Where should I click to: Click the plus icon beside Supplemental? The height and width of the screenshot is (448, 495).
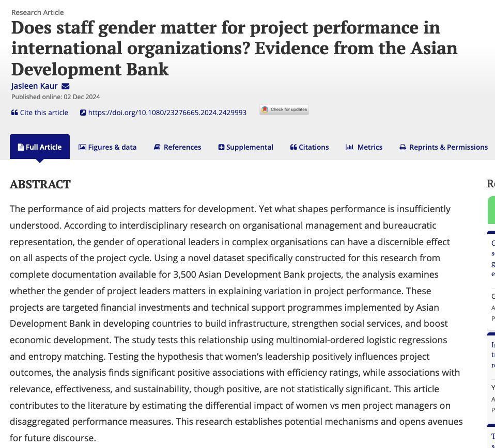point(221,147)
